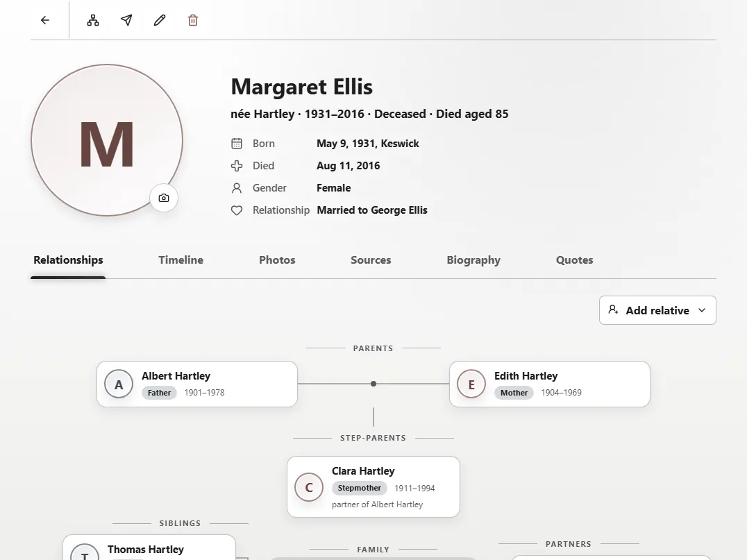This screenshot has height=560, width=747.
Task: Edit profile with the pencil icon
Action: [160, 20]
